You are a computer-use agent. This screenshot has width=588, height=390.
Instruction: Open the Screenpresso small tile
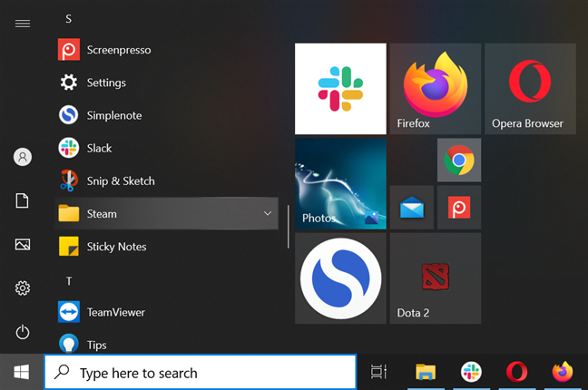[x=459, y=208]
